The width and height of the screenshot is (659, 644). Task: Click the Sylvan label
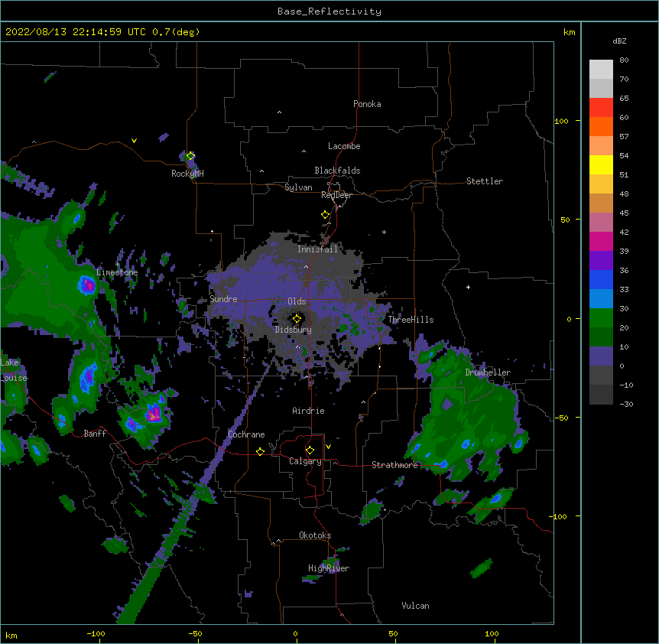pyautogui.click(x=298, y=187)
